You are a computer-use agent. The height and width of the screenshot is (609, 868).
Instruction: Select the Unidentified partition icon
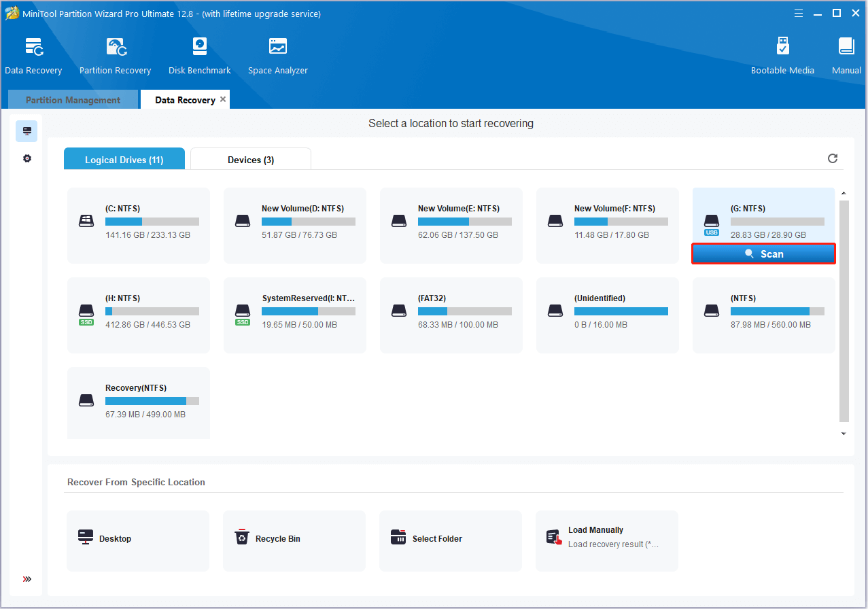(555, 311)
